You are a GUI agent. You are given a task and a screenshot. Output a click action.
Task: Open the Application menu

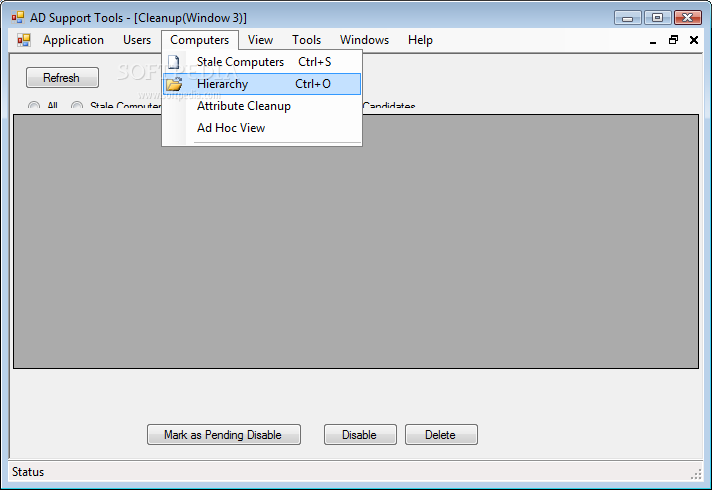[x=73, y=40]
